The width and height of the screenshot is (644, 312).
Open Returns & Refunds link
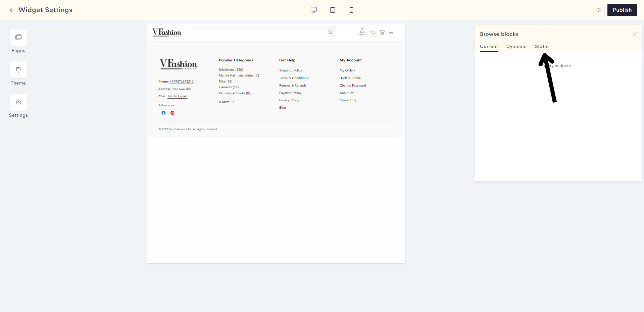point(293,86)
